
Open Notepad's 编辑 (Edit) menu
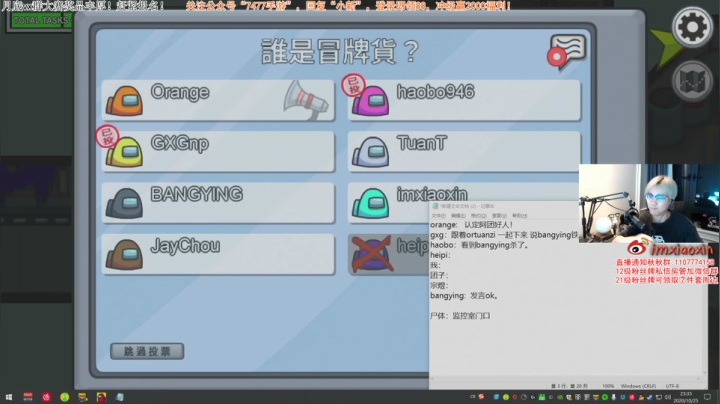458,216
